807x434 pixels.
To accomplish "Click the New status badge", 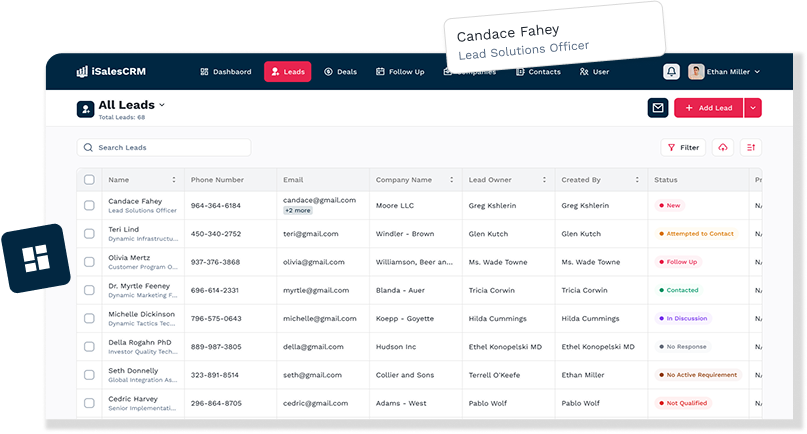I will pos(670,205).
